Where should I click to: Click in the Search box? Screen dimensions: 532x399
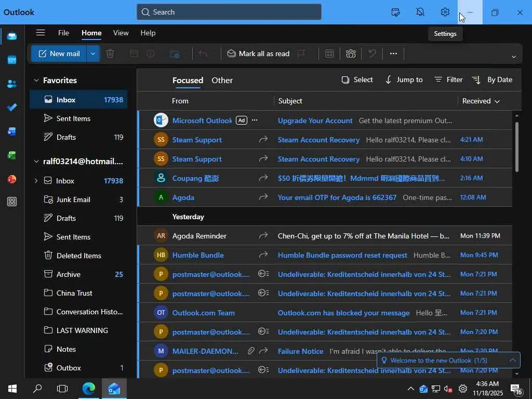coord(229,12)
